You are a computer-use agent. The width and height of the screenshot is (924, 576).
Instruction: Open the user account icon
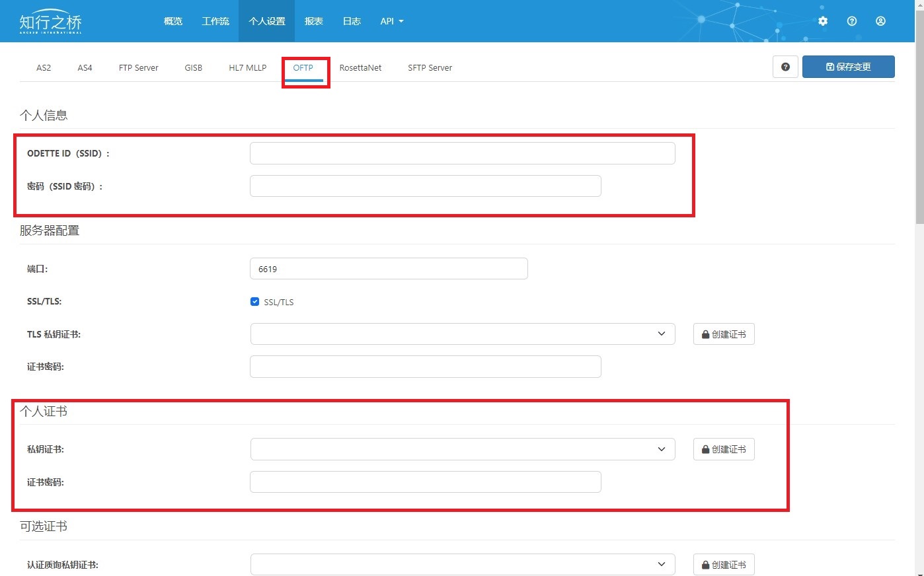click(x=880, y=21)
